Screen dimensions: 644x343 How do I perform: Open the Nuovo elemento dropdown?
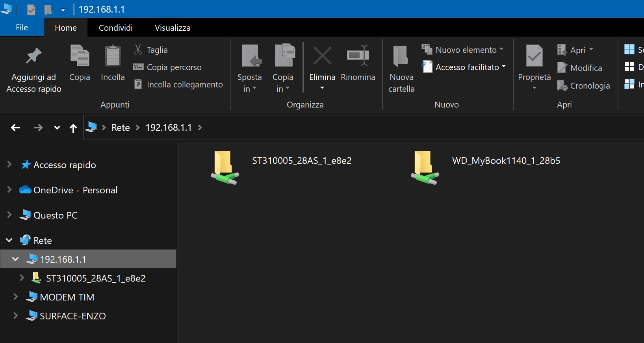(x=462, y=50)
